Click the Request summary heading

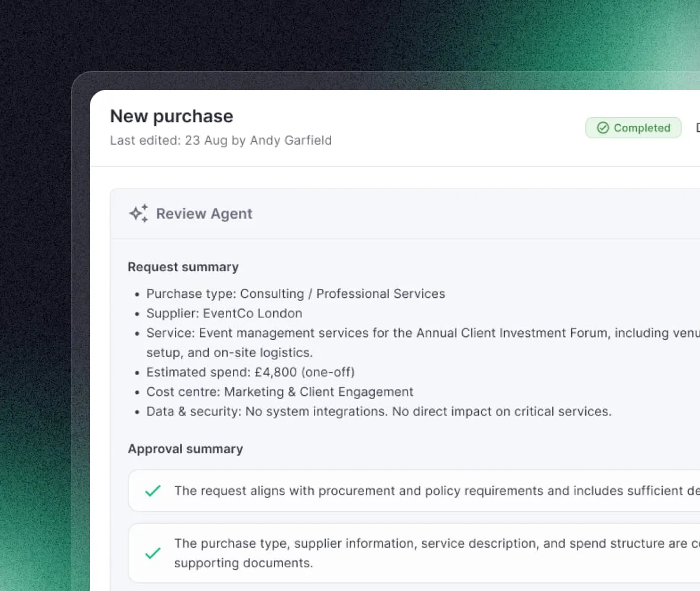coord(183,267)
